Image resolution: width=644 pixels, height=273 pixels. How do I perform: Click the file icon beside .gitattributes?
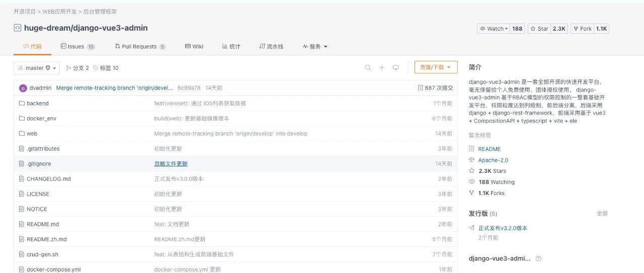tap(22, 148)
